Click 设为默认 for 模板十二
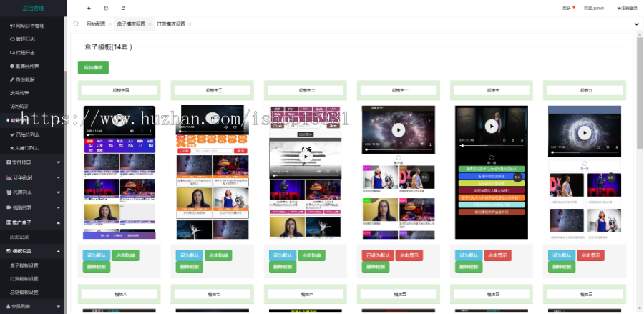The height and width of the screenshot is (314, 644). pos(283,255)
